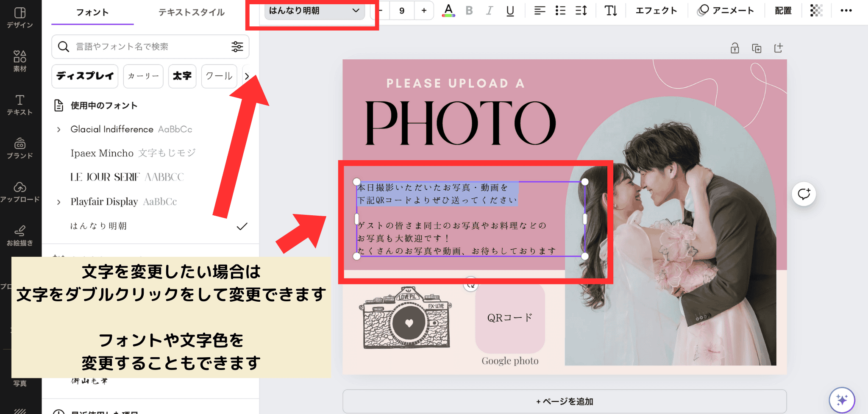The image size is (868, 414).
Task: Click the duplicate page icon above canvas
Action: [x=757, y=48]
